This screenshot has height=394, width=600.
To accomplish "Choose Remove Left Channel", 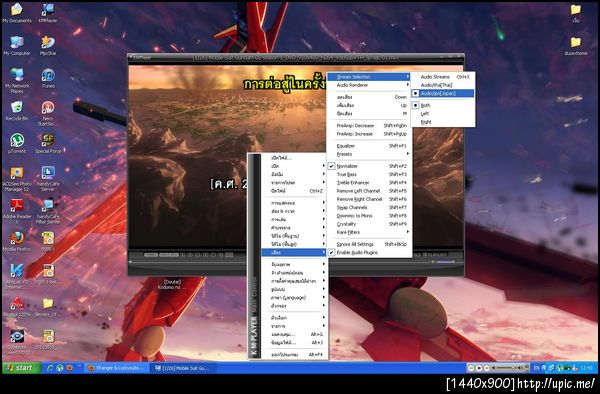I will [369, 191].
